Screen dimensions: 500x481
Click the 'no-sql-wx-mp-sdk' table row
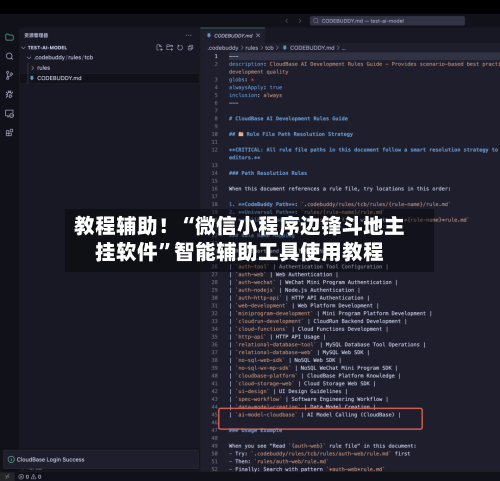[x=313, y=368]
